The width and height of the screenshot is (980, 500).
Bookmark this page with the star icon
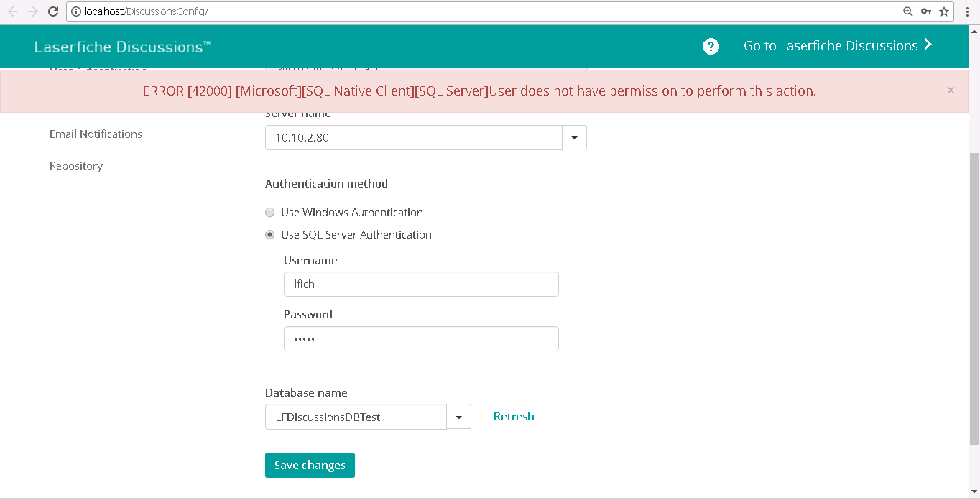[944, 11]
